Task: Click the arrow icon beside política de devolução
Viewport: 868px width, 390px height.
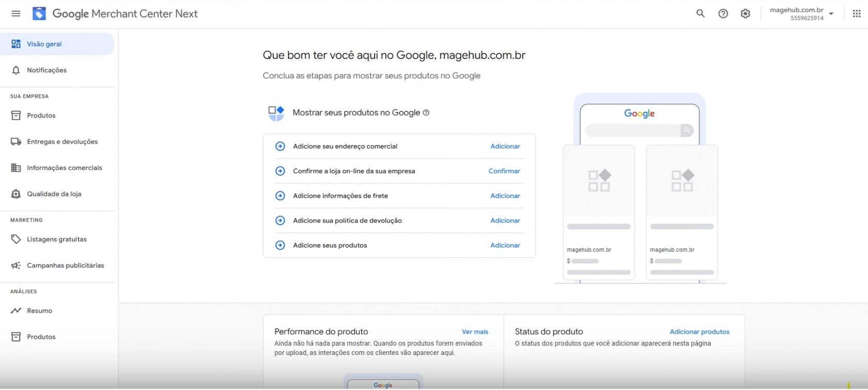Action: pyautogui.click(x=280, y=221)
